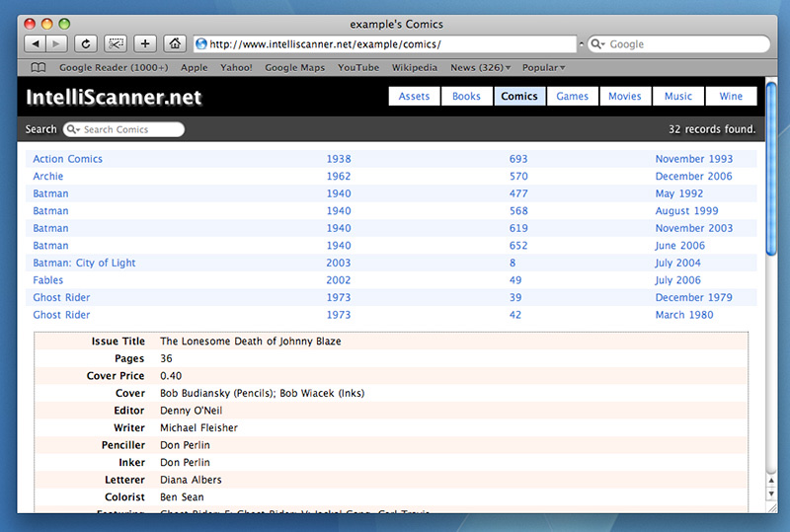Screen dimensions: 790x532
Task: Reload the page with the refresh icon
Action: click(86, 43)
